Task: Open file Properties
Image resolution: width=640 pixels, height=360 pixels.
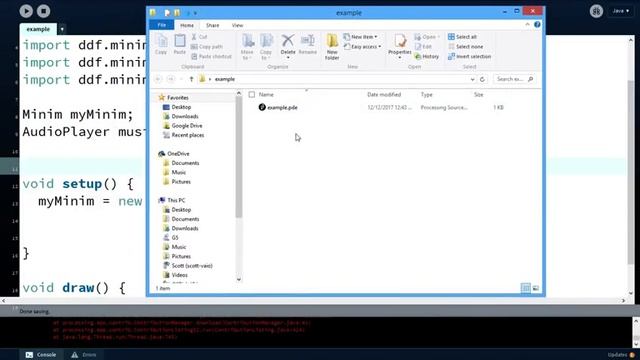Action: [x=400, y=46]
